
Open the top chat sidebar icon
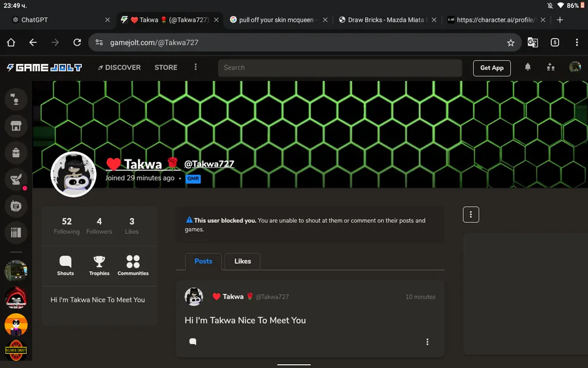tap(16, 99)
